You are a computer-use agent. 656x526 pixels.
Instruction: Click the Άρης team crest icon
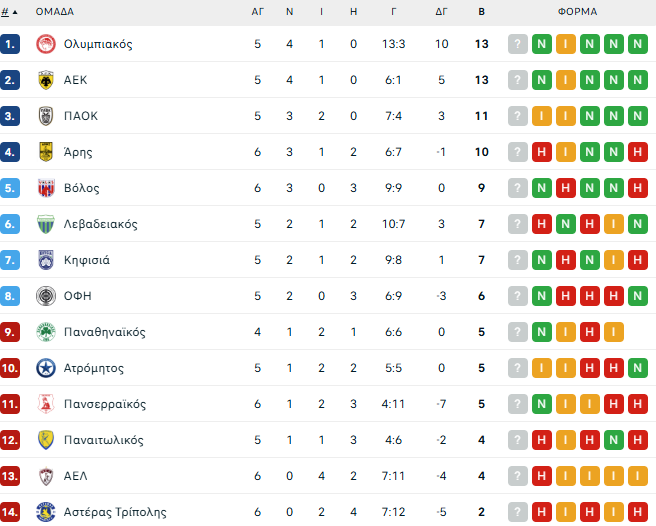(45, 152)
